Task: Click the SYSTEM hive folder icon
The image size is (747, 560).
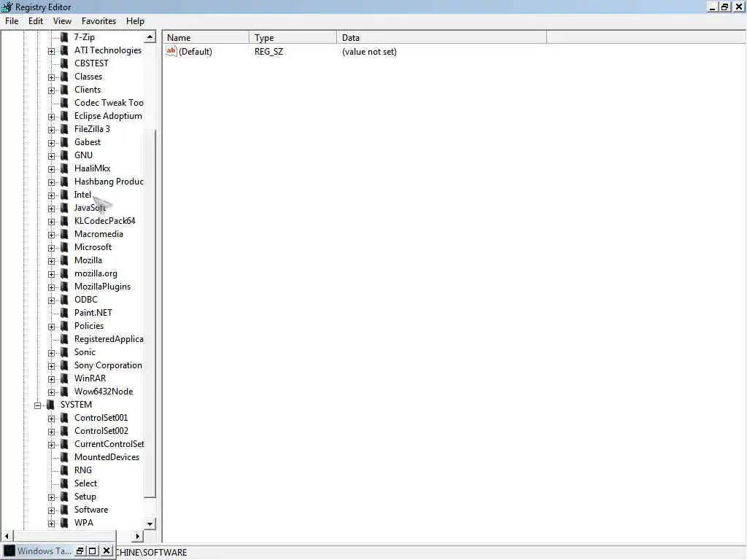Action: pos(50,405)
